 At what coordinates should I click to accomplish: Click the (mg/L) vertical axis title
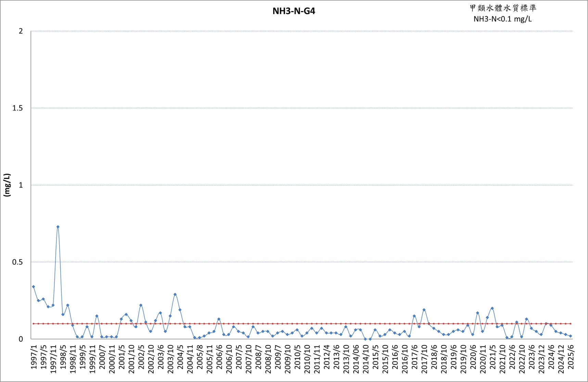7,185
